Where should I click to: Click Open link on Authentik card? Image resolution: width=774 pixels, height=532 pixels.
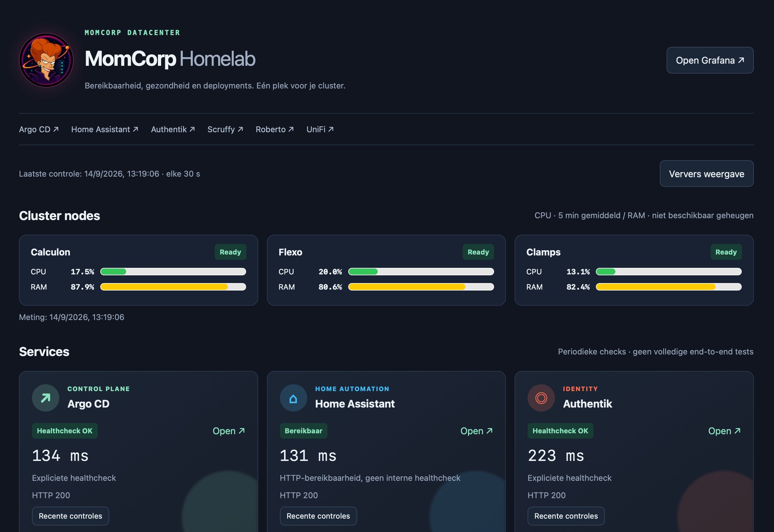(724, 431)
